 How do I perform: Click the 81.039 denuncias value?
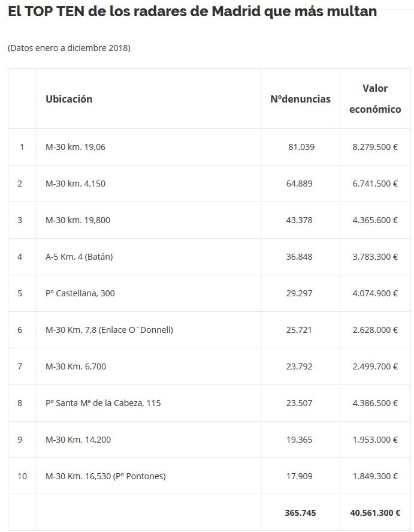click(301, 147)
